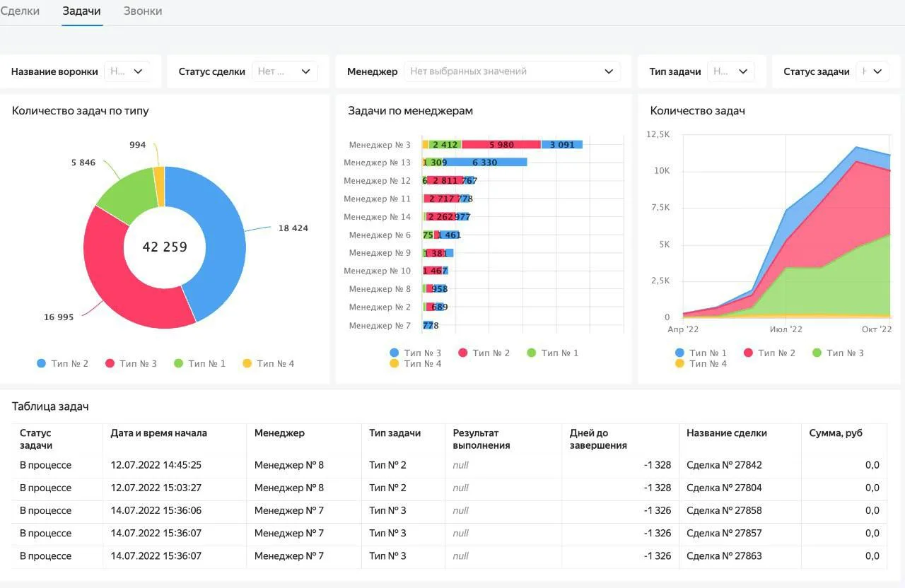Click the Менеджер № 9 bar chart label

(x=380, y=253)
